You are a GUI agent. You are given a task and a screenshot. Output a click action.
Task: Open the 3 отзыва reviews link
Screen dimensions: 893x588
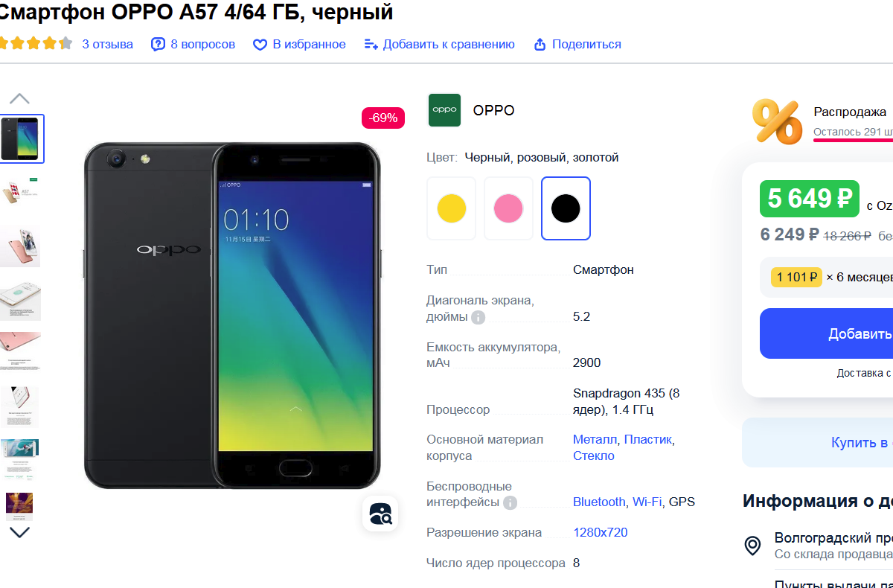(107, 45)
